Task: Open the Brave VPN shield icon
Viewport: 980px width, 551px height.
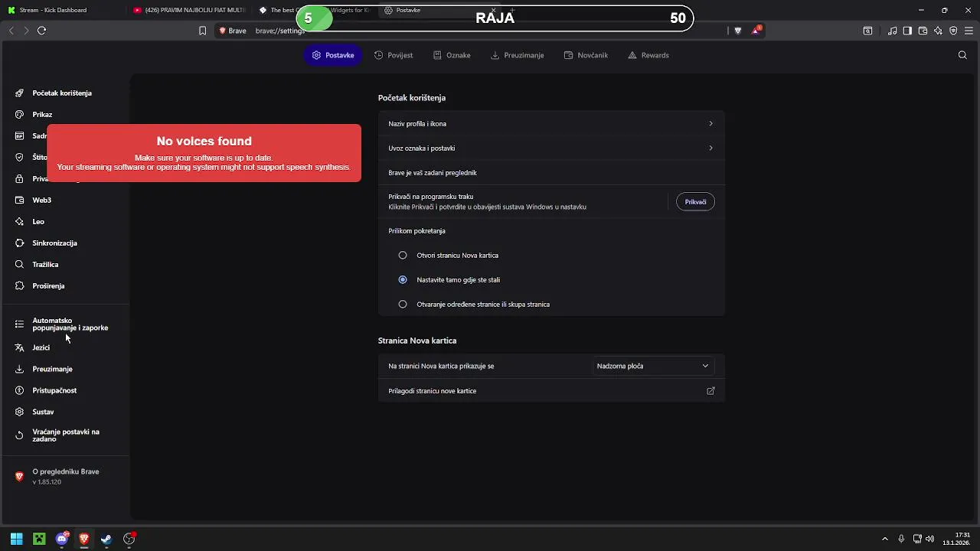Action: pos(953,31)
